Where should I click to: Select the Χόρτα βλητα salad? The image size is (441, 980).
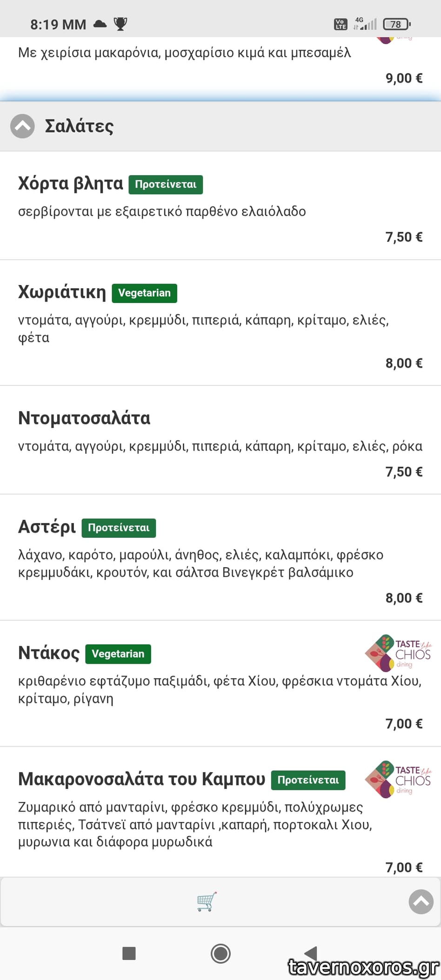coord(71,184)
